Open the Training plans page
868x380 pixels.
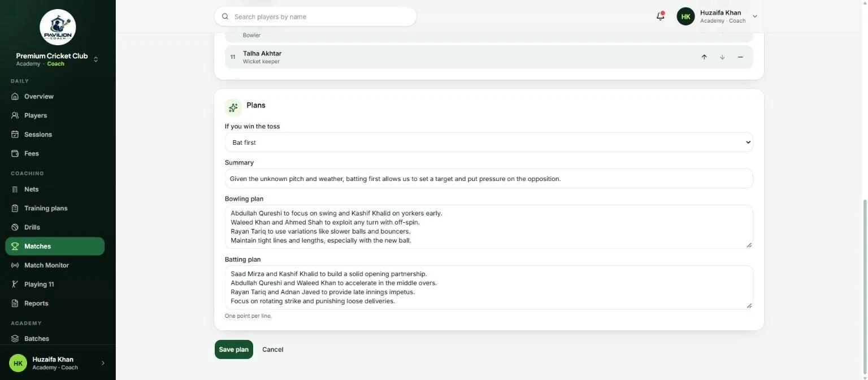(55, 208)
